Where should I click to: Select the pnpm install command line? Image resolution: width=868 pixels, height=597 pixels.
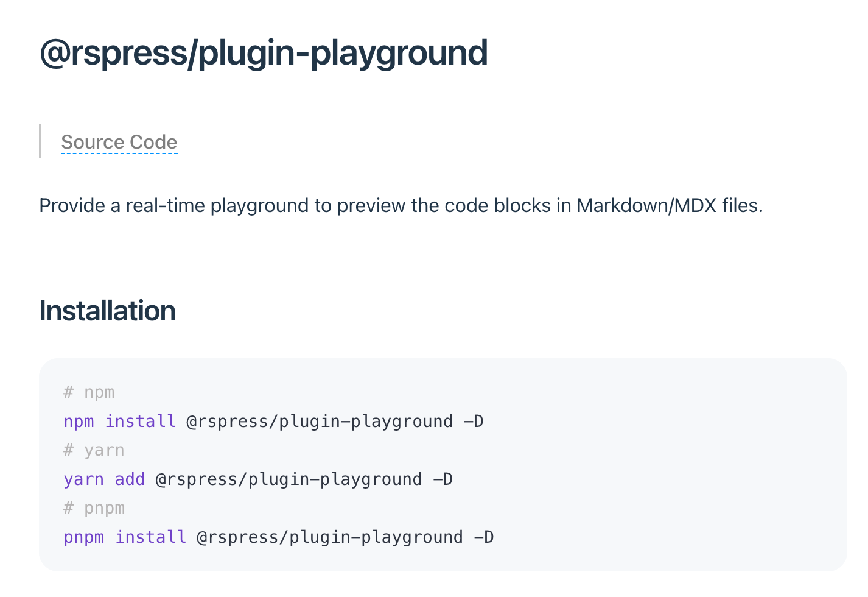coord(278,537)
